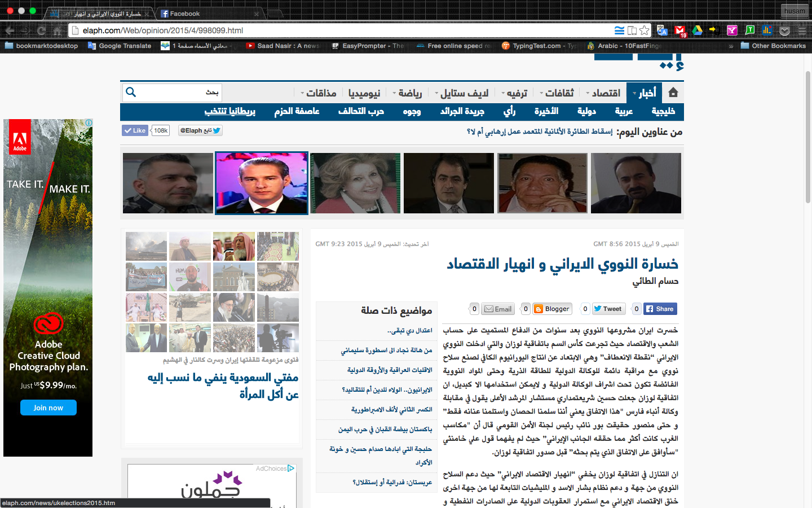Click the yellow arrow extension icon
Image resolution: width=812 pixels, height=508 pixels.
714,30
